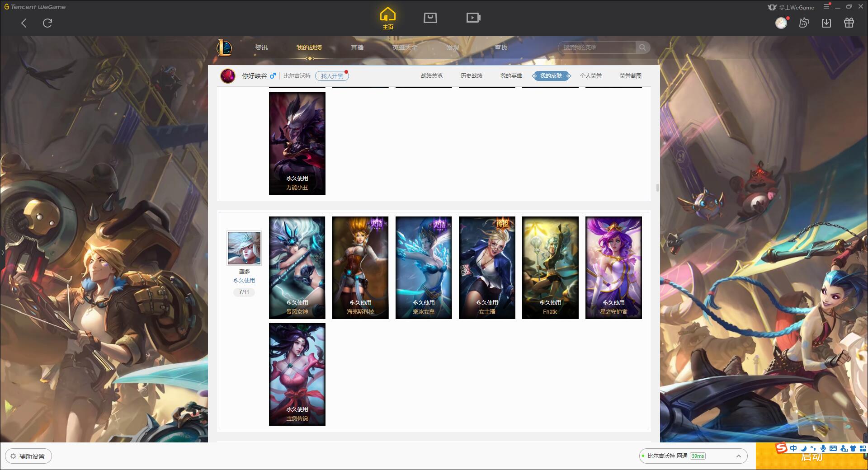The height and width of the screenshot is (470, 868).
Task: Open the Fnatic skin card
Action: (550, 268)
